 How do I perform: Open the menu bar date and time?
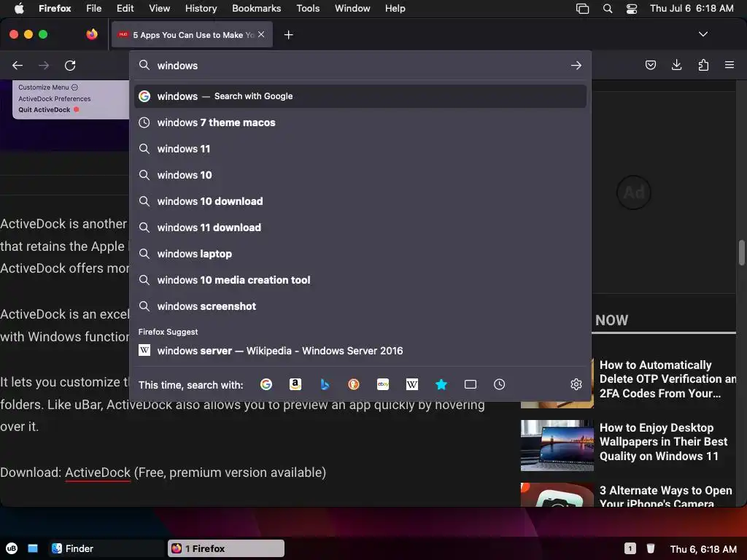coord(692,9)
